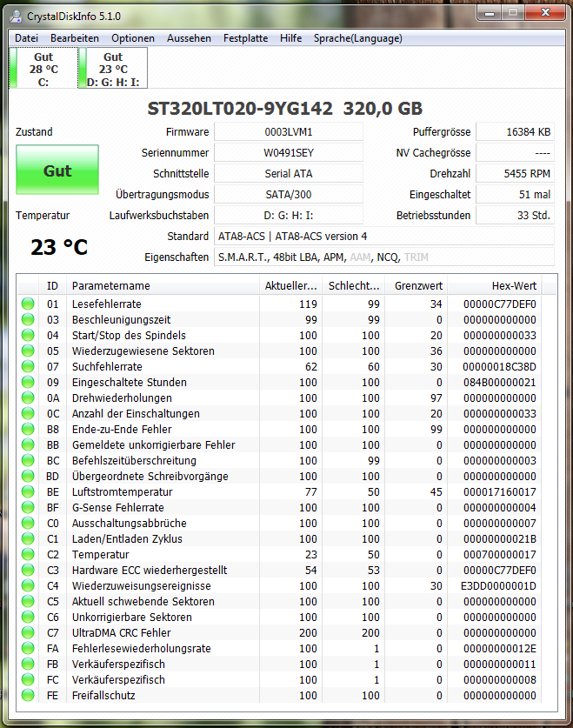Click the Laufwerksbuchstaben field D: G: H: I:

[289, 216]
